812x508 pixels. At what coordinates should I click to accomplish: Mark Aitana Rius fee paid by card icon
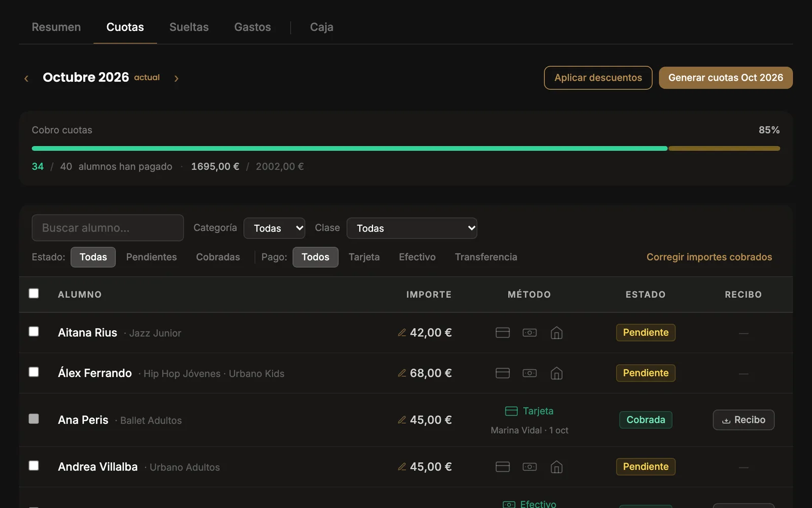(x=502, y=333)
